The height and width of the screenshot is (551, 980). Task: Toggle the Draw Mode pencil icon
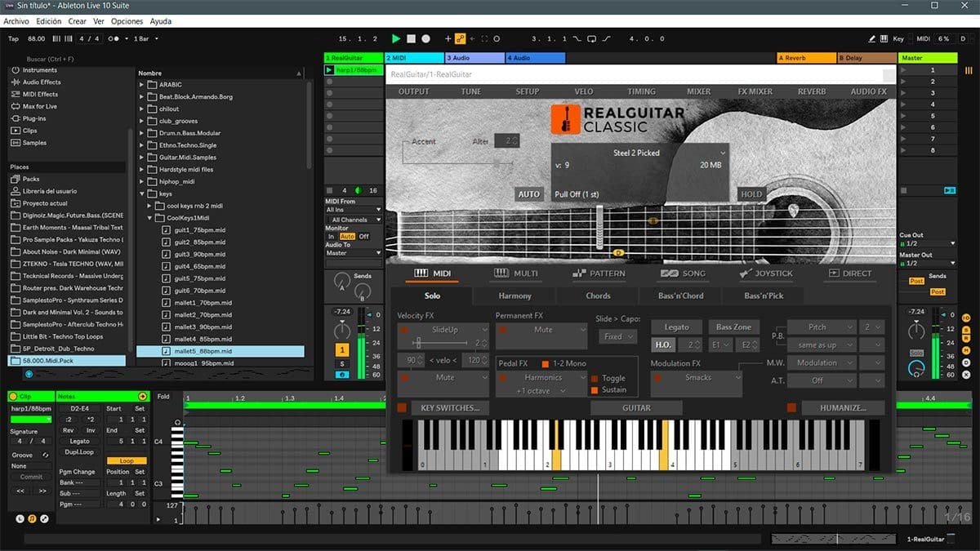[x=873, y=38]
